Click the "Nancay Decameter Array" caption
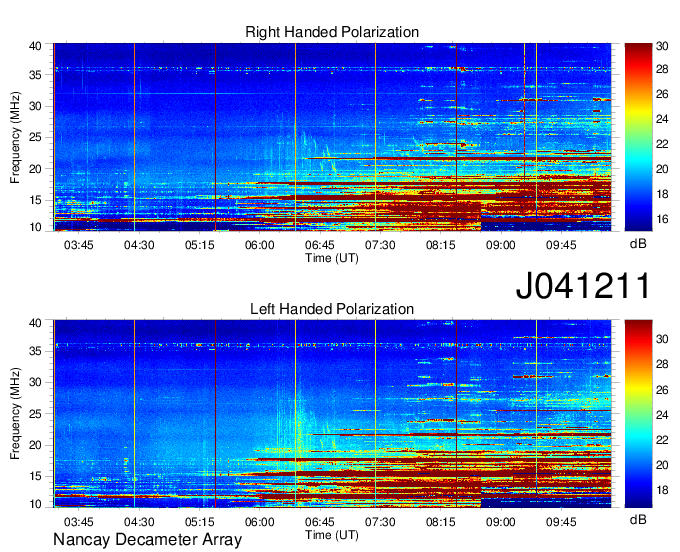The height and width of the screenshot is (552, 680). pos(147,540)
